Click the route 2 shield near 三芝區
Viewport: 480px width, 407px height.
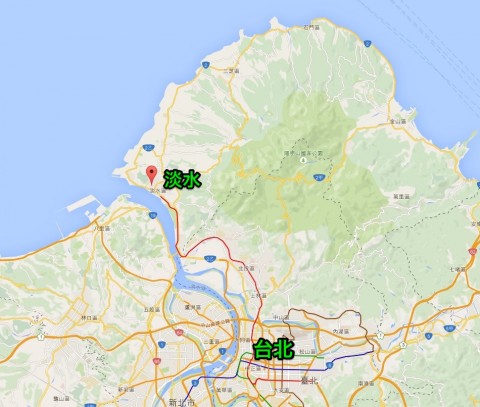click(206, 65)
